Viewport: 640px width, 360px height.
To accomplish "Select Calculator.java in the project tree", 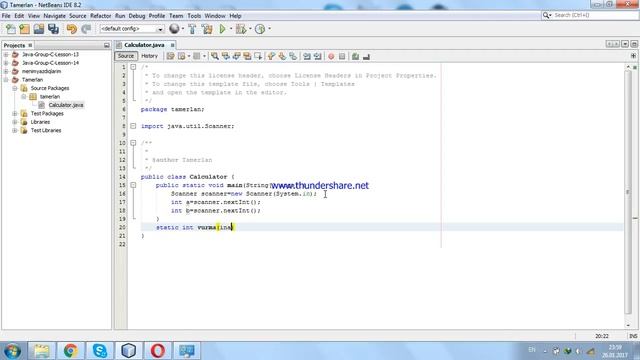I will point(66,105).
